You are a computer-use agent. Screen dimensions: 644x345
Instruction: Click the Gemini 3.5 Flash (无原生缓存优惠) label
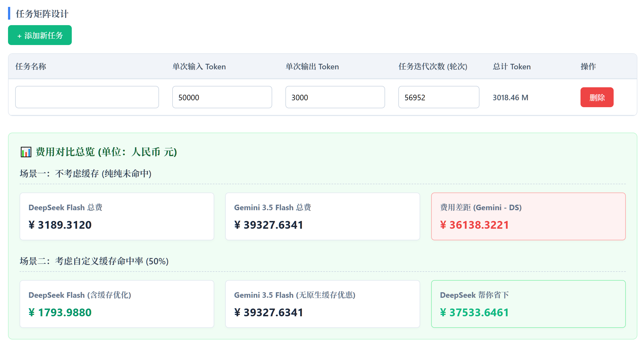coord(295,295)
